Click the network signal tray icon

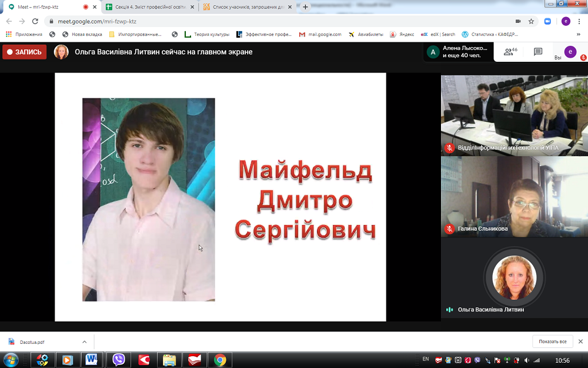coord(537,360)
